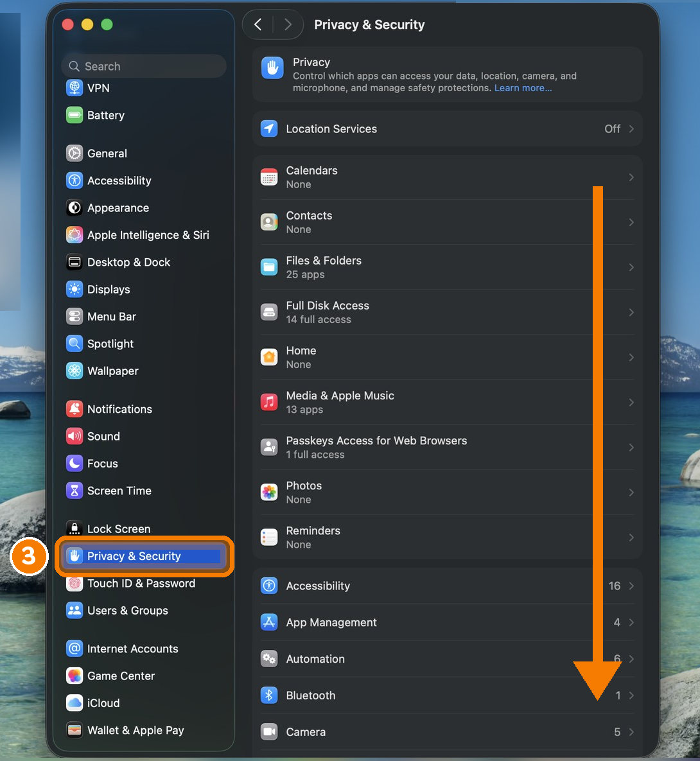Click the Game Center icon
The width and height of the screenshot is (700, 761).
coord(74,676)
